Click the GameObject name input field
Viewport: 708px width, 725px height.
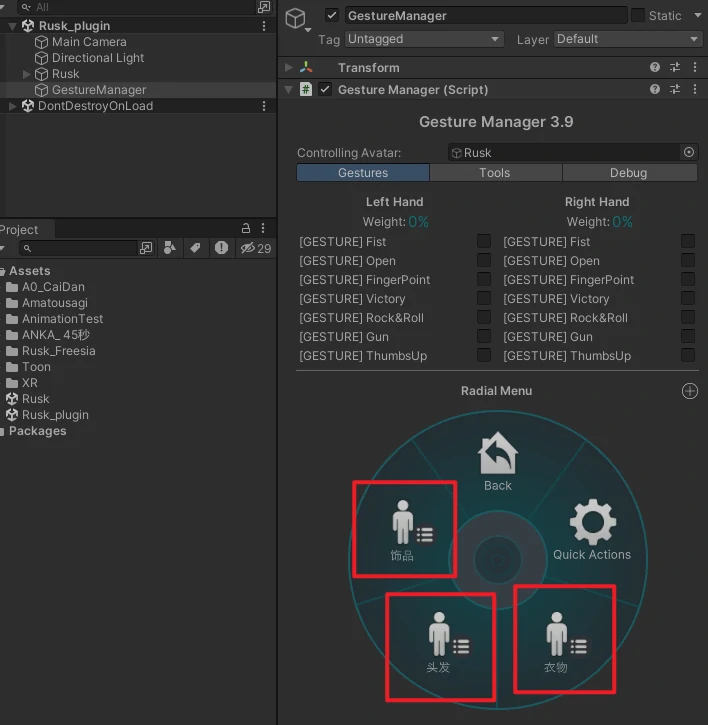(485, 16)
